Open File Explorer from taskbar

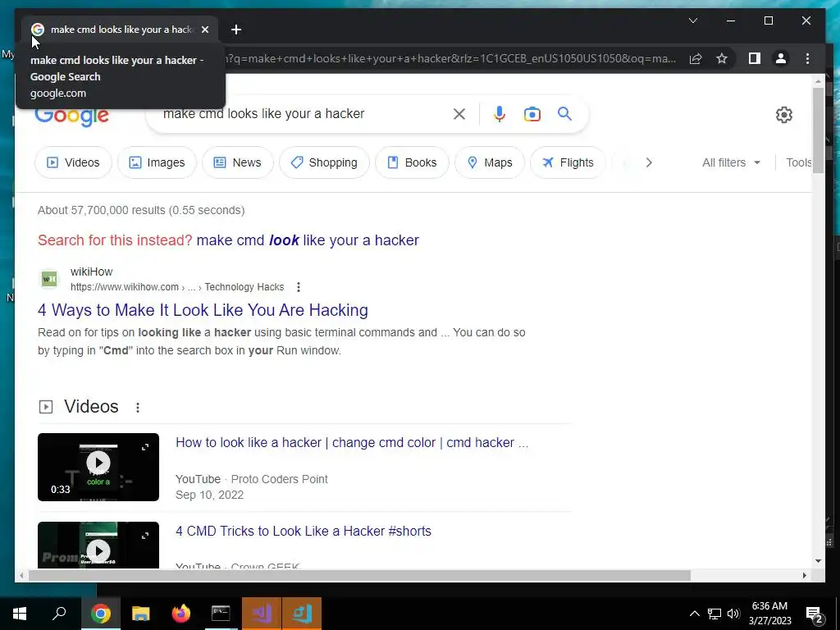pos(140,614)
